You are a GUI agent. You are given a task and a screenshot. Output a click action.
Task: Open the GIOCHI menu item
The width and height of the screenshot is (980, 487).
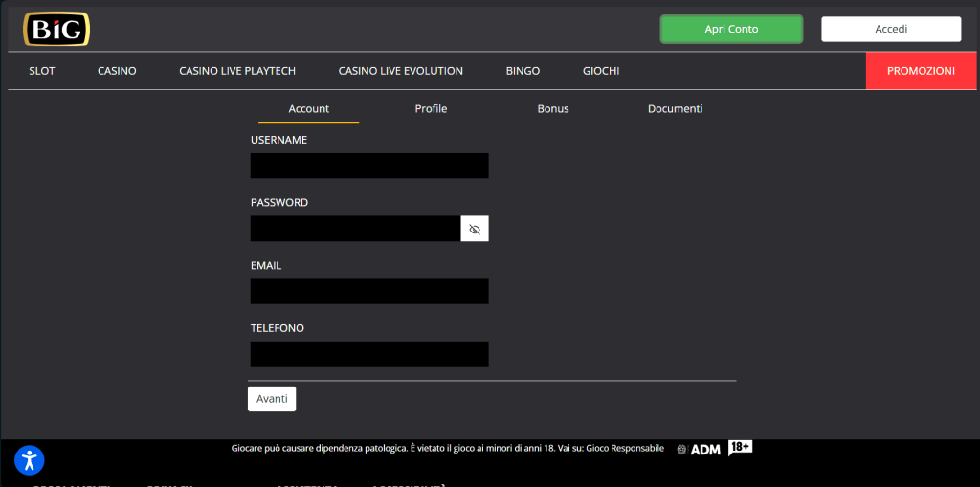601,71
